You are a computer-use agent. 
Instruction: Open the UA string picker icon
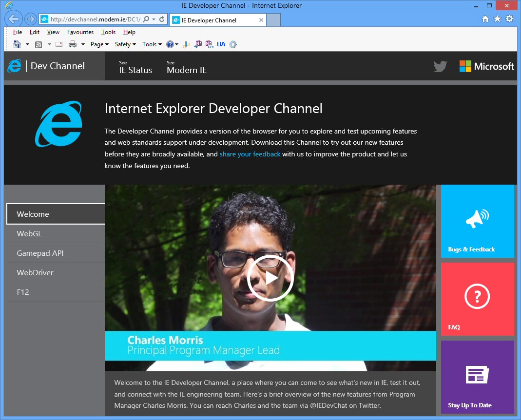click(221, 44)
